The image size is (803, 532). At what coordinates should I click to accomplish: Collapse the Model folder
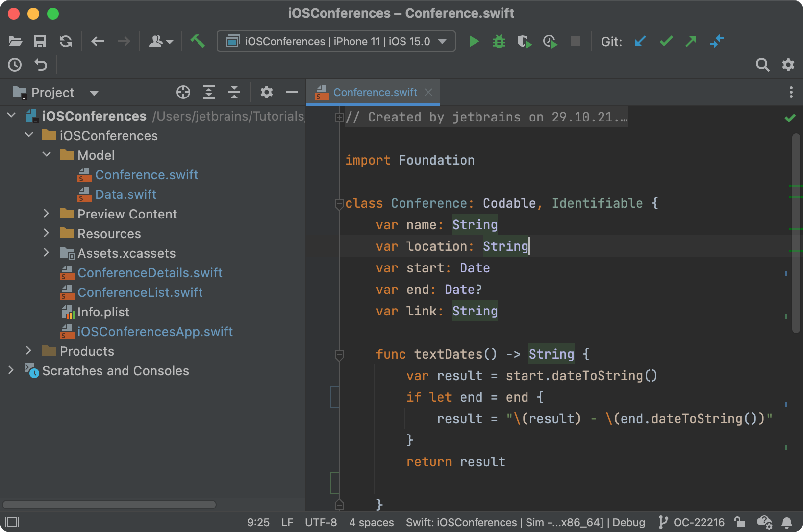click(47, 154)
